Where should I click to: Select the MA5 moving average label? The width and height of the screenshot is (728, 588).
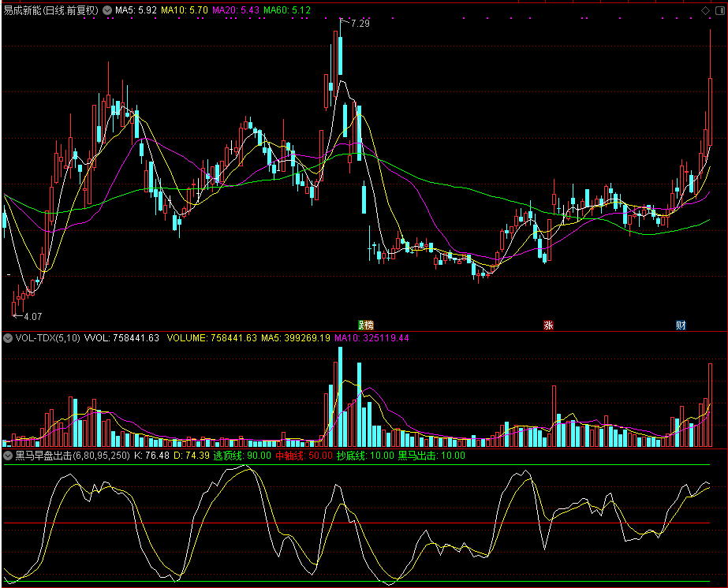pyautogui.click(x=134, y=11)
